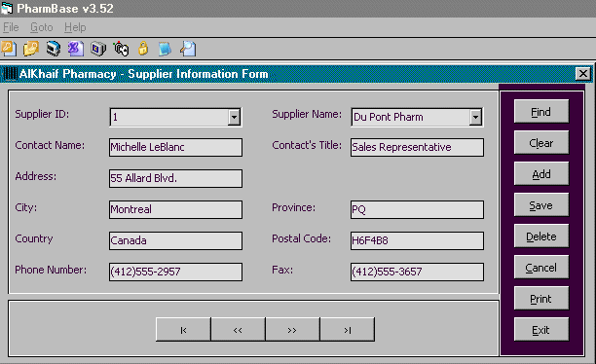Open the Help menu
Screen dimensions: 596x364
[75, 27]
